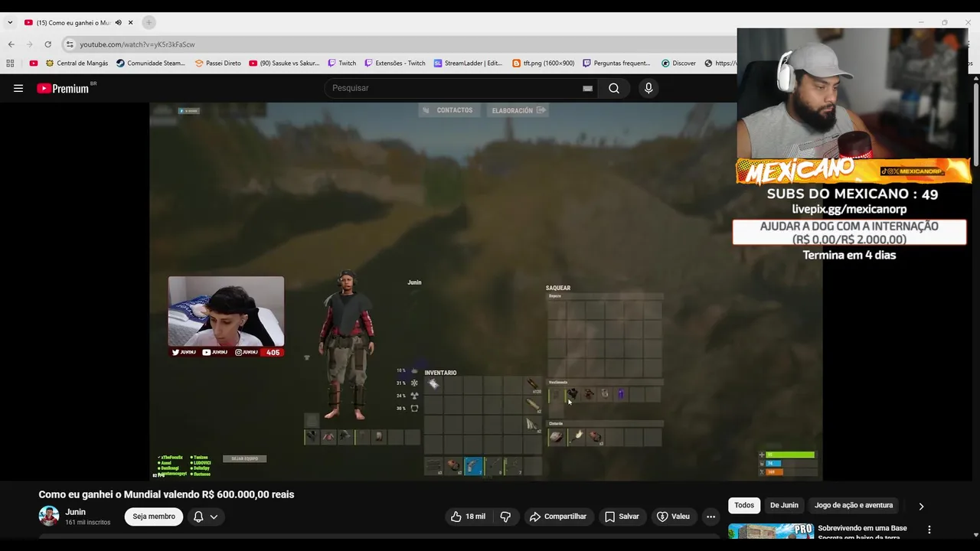Open StreamLadder bookmark

click(x=468, y=64)
